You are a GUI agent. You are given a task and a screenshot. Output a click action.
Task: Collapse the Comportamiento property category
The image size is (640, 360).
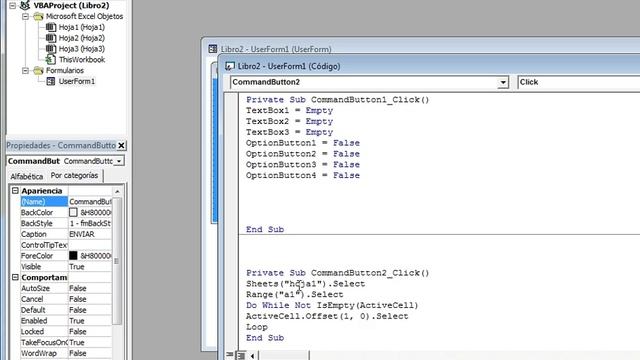click(x=15, y=278)
